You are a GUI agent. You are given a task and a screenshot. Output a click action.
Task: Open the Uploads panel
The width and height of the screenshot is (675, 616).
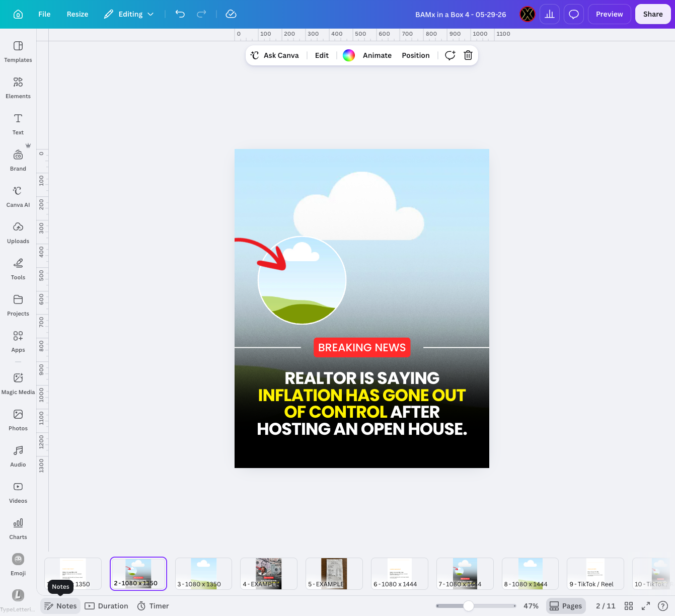(x=18, y=233)
